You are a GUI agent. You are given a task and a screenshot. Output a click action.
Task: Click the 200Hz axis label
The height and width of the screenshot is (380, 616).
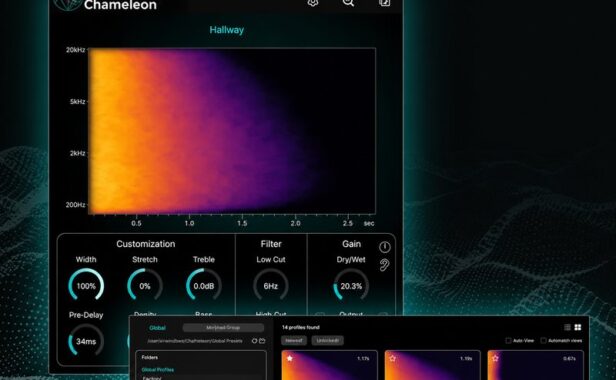click(75, 205)
